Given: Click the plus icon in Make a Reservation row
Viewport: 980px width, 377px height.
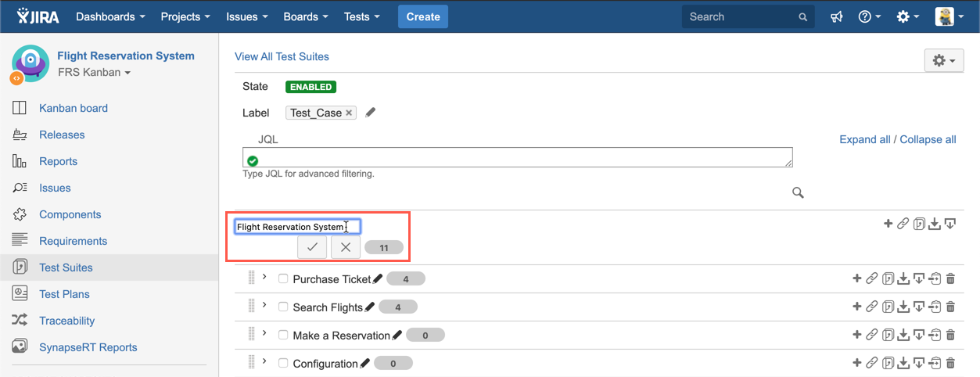Looking at the screenshot, I should click(856, 335).
